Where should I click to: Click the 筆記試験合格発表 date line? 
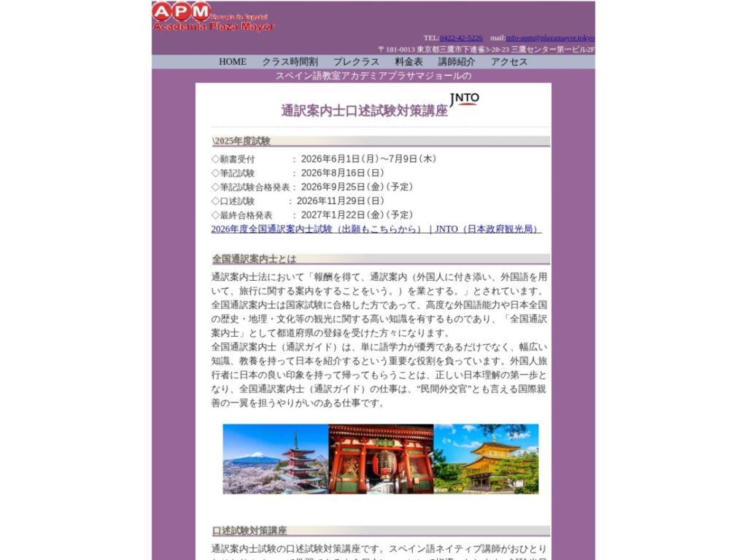(x=312, y=187)
